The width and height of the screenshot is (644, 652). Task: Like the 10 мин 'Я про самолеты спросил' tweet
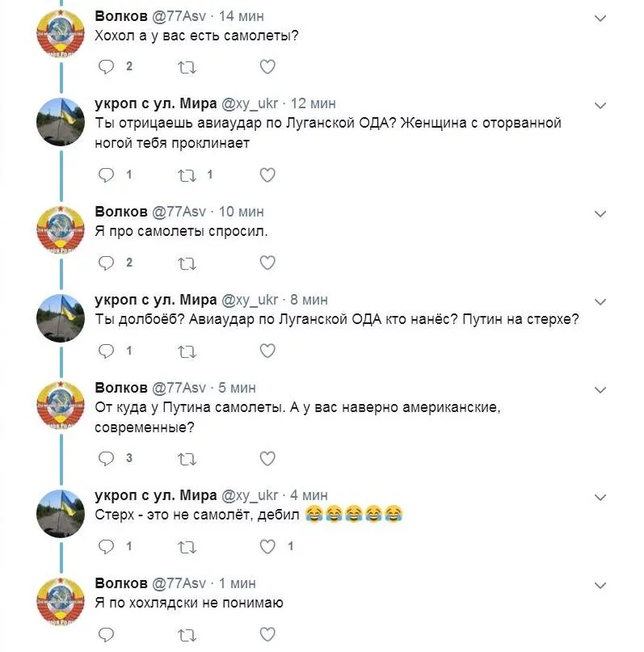pos(267,263)
